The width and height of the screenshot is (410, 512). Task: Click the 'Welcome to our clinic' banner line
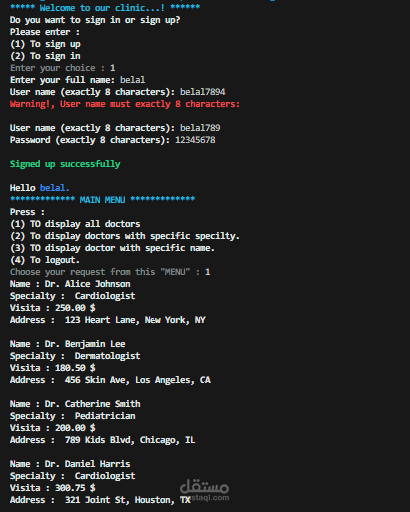105,8
